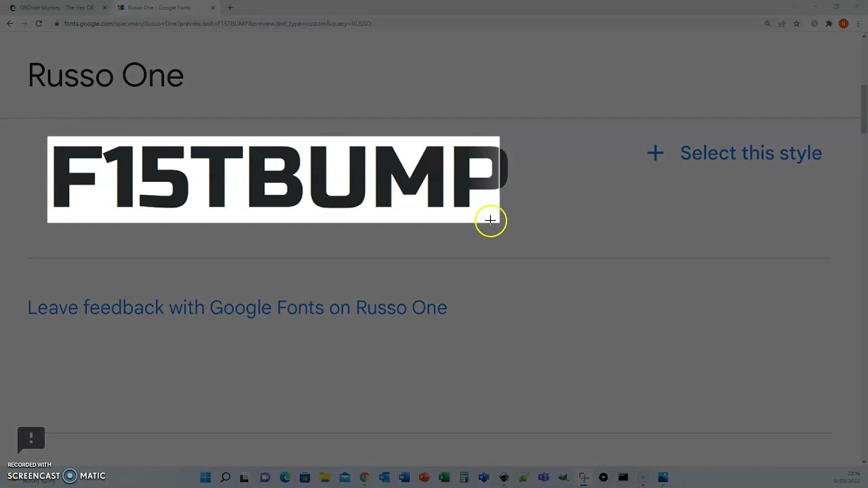This screenshot has width=868, height=488.
Task: Open the Chat app on the taskbar
Action: 265,478
